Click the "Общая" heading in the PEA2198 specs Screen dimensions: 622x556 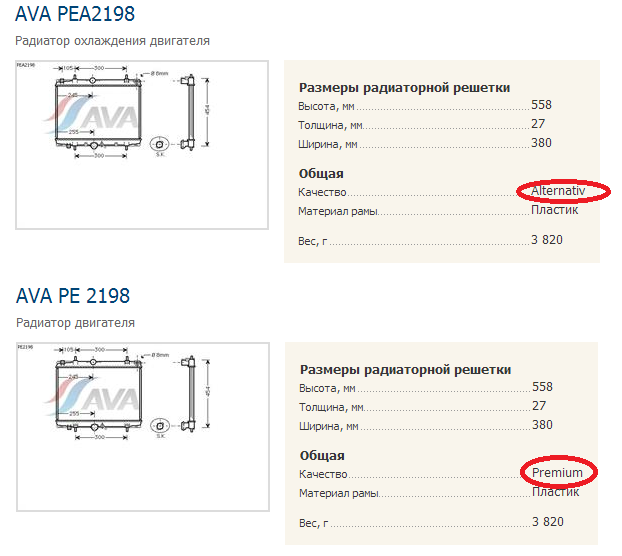pyautogui.click(x=321, y=173)
